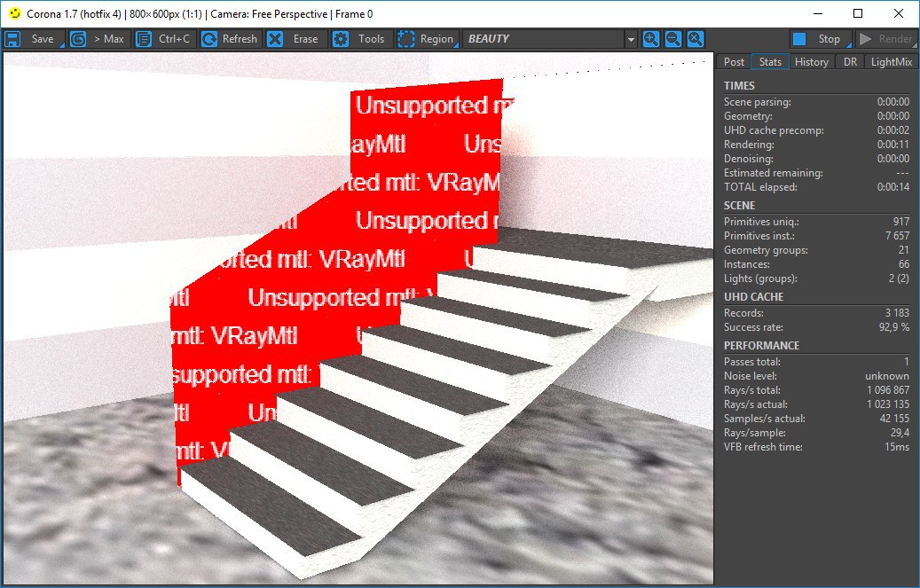The width and height of the screenshot is (920, 588).
Task: Click the Refresh circular arrow icon
Action: 208,39
